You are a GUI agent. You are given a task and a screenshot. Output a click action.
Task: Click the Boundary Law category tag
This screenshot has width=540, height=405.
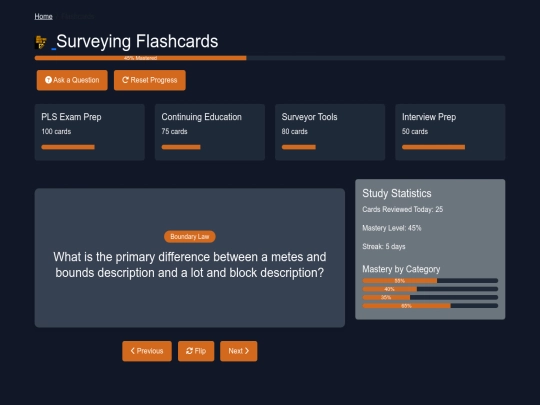tap(190, 237)
